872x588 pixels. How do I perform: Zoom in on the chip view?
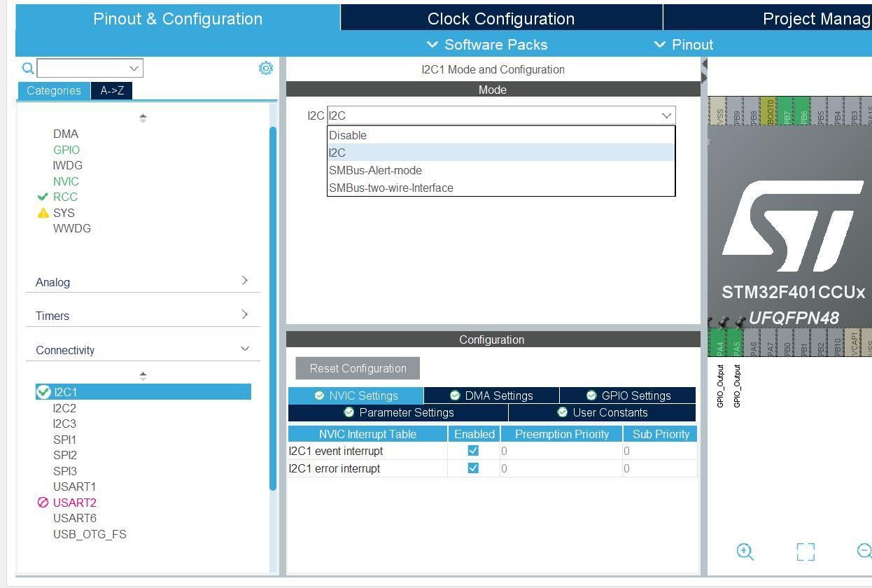[745, 552]
